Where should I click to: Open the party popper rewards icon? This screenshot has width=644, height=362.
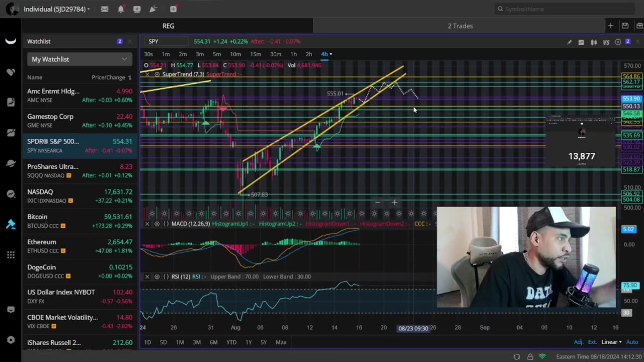[x=153, y=9]
